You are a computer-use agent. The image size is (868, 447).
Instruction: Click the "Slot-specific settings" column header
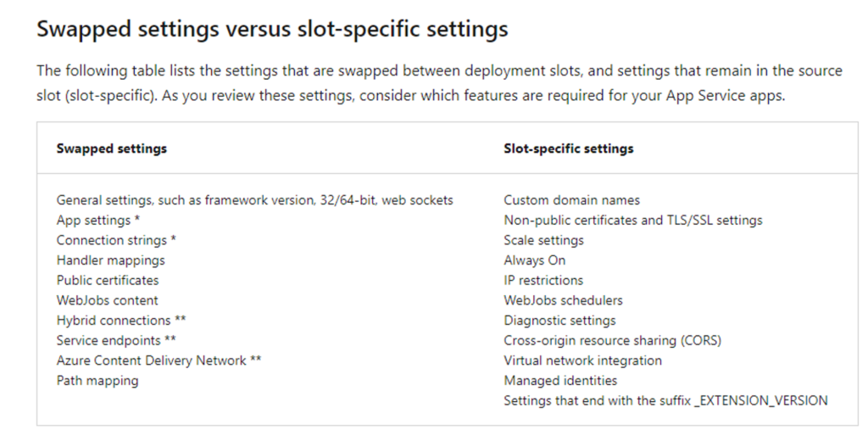[569, 148]
